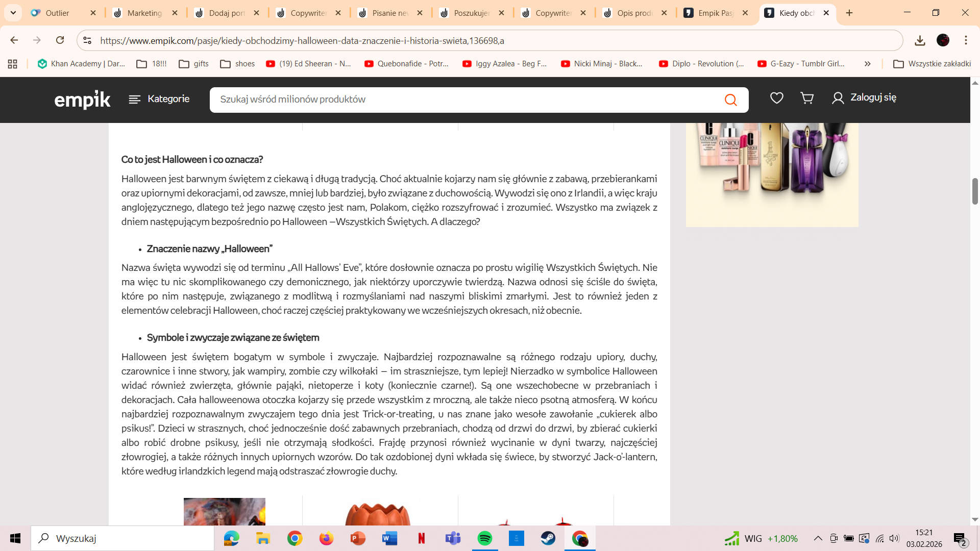Switch to the Outlier tab
The height and width of the screenshot is (551, 980).
[63, 13]
